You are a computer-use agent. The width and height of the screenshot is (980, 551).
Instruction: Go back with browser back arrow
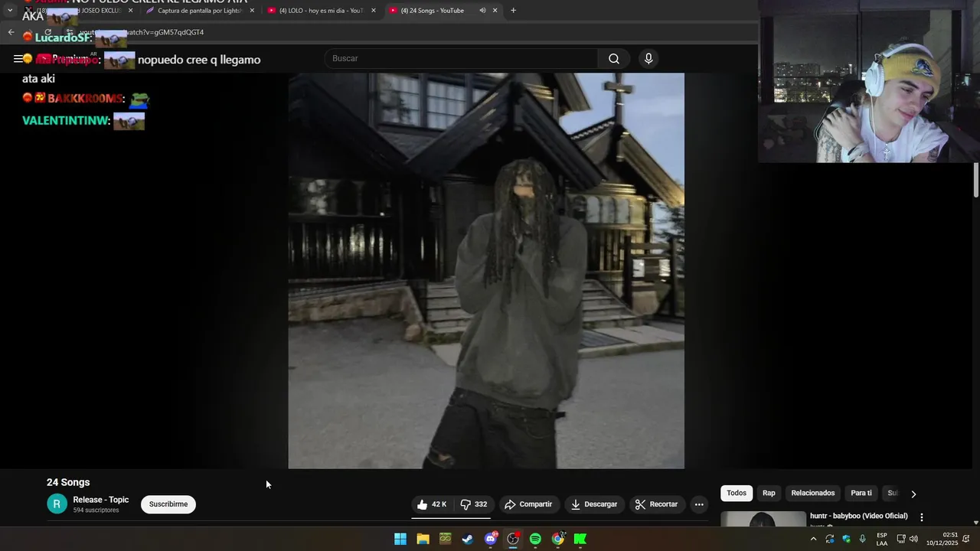[x=11, y=32]
